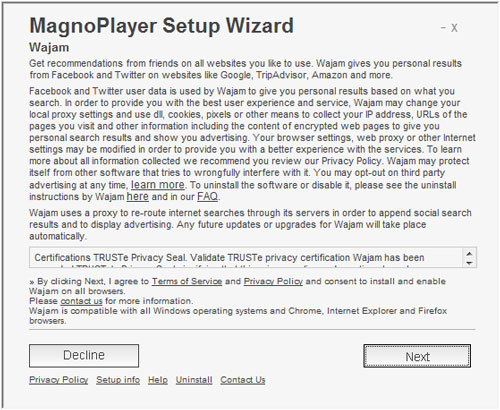
Task: Minimize the MagnoPlayer Setup Wizard window
Action: (x=443, y=28)
